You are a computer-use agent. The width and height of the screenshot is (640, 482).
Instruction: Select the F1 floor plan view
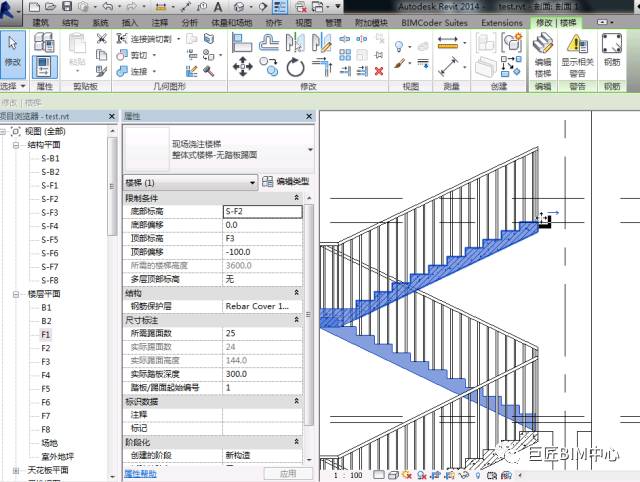pyautogui.click(x=46, y=335)
